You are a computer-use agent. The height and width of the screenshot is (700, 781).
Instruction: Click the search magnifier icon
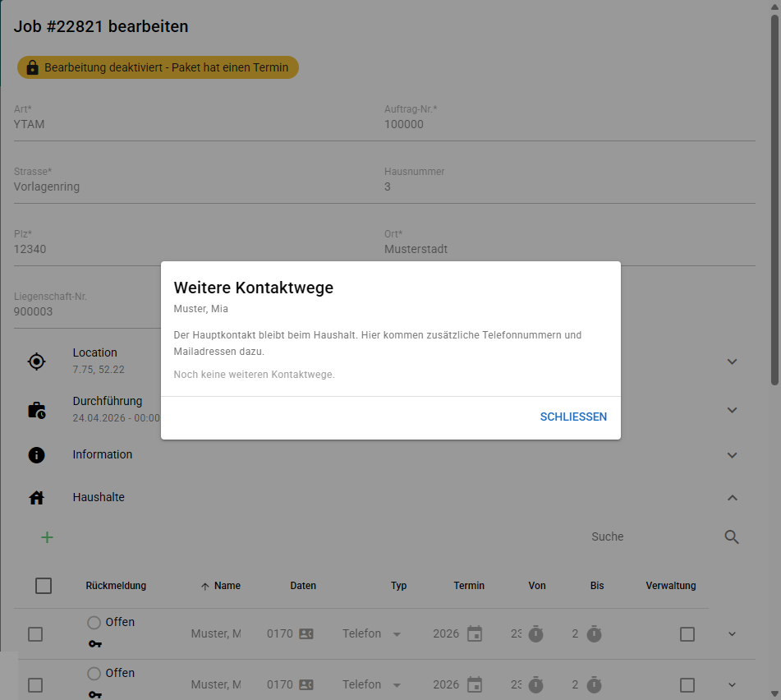(x=732, y=537)
